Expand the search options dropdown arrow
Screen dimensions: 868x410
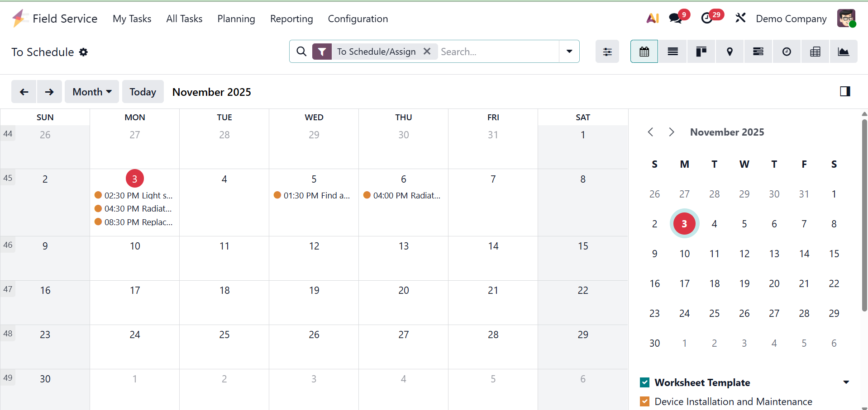point(569,52)
